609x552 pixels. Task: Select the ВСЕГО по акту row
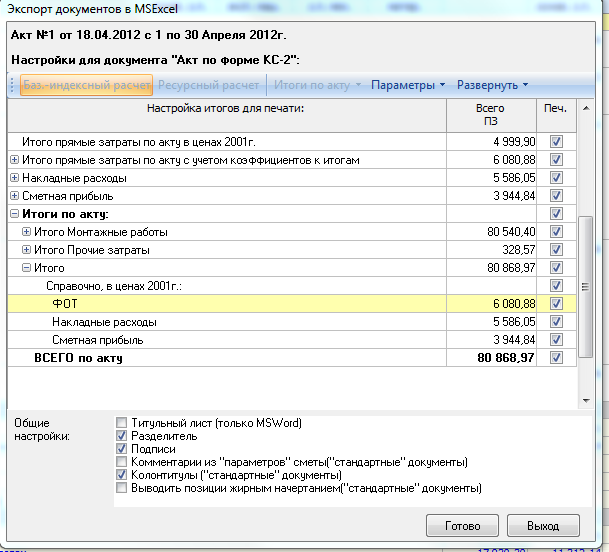(292, 357)
